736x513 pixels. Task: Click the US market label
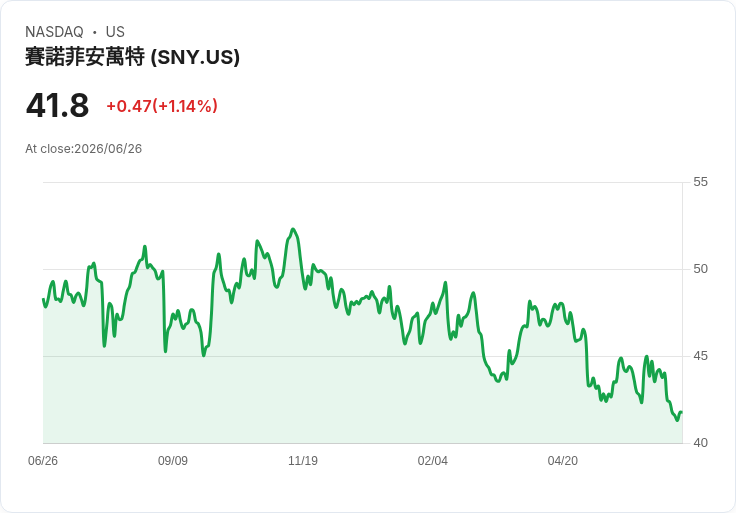pos(115,32)
